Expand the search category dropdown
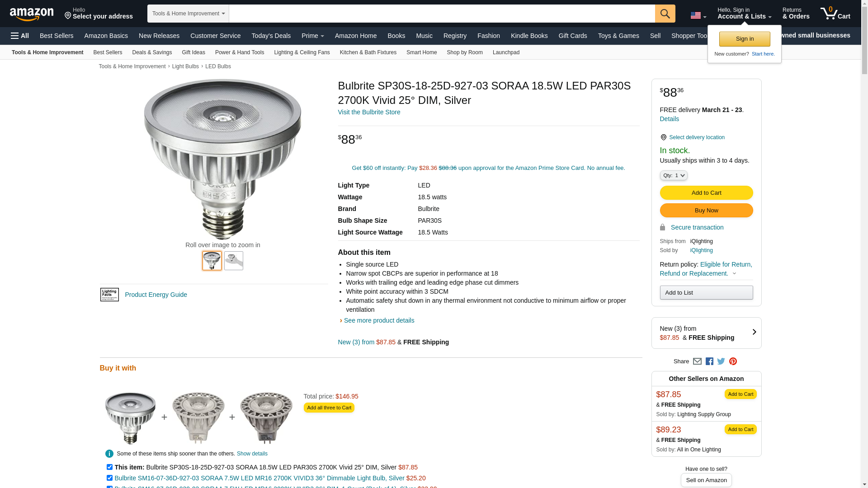868x488 pixels. pos(188,14)
